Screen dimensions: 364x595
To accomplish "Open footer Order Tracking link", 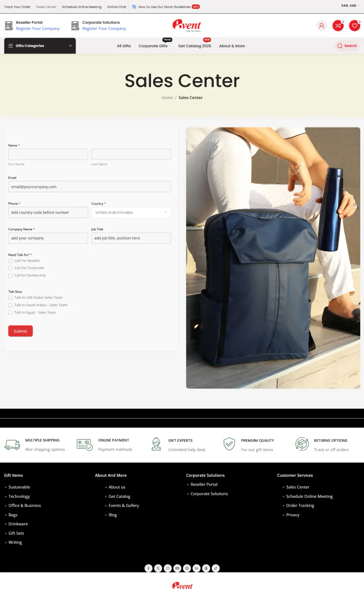I will tap(300, 505).
